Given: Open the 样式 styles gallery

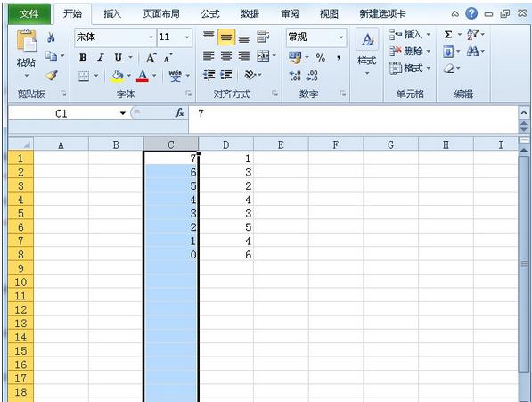Looking at the screenshot, I should pos(367,53).
